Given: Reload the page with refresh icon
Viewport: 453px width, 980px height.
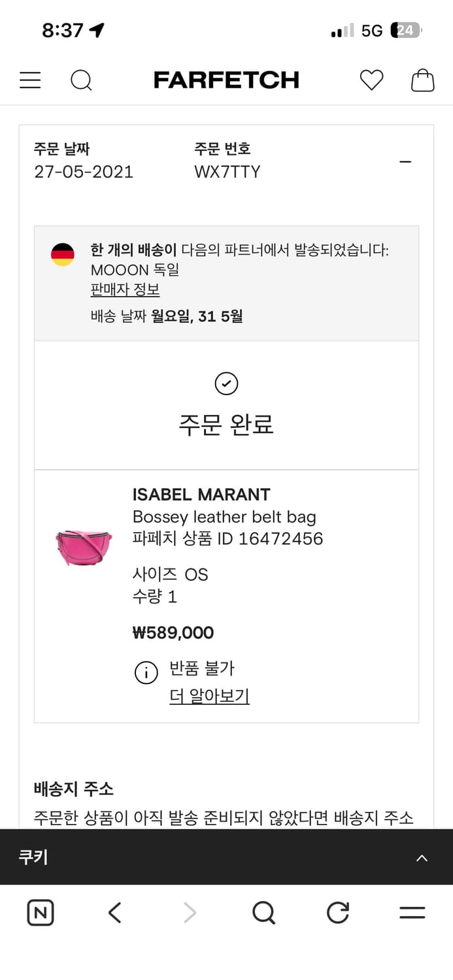Looking at the screenshot, I should [x=338, y=913].
